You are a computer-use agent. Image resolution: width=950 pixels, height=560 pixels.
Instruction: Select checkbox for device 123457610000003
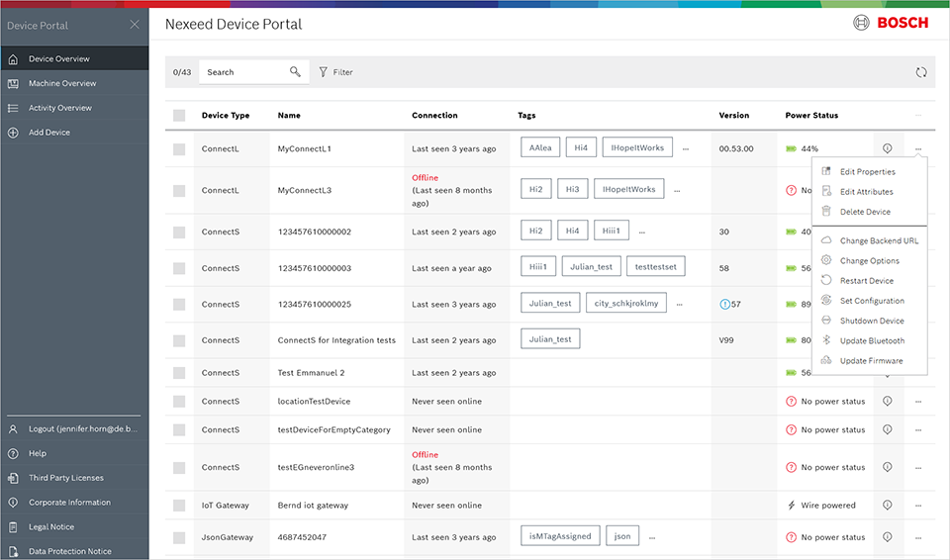(x=179, y=268)
